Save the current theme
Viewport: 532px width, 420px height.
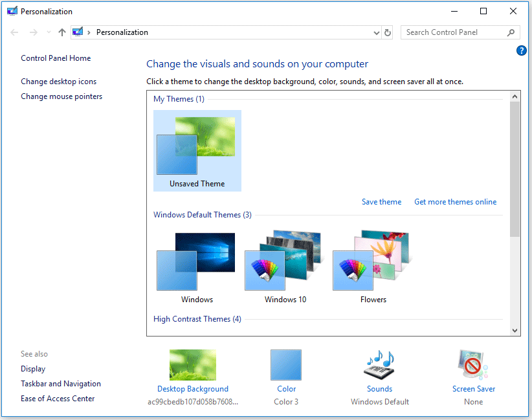(x=381, y=201)
